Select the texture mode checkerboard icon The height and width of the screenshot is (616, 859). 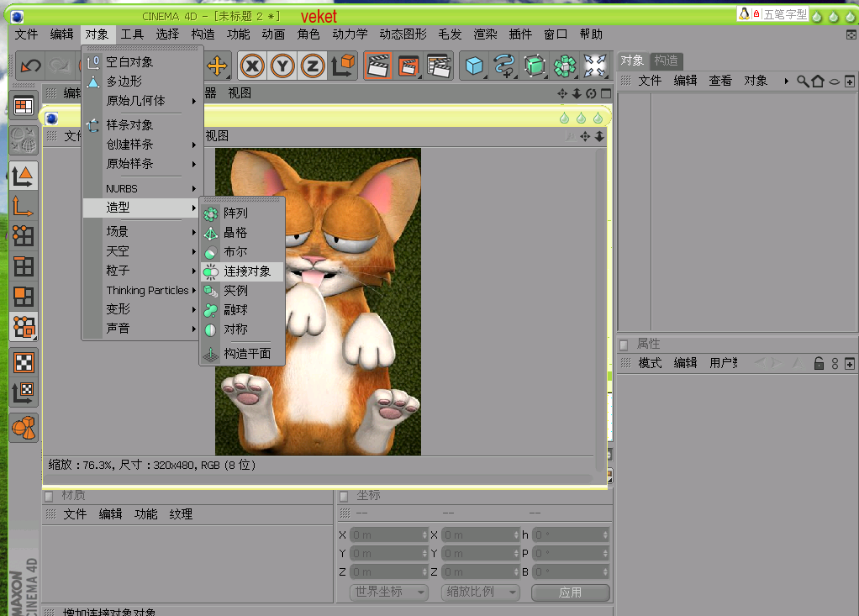point(24,362)
